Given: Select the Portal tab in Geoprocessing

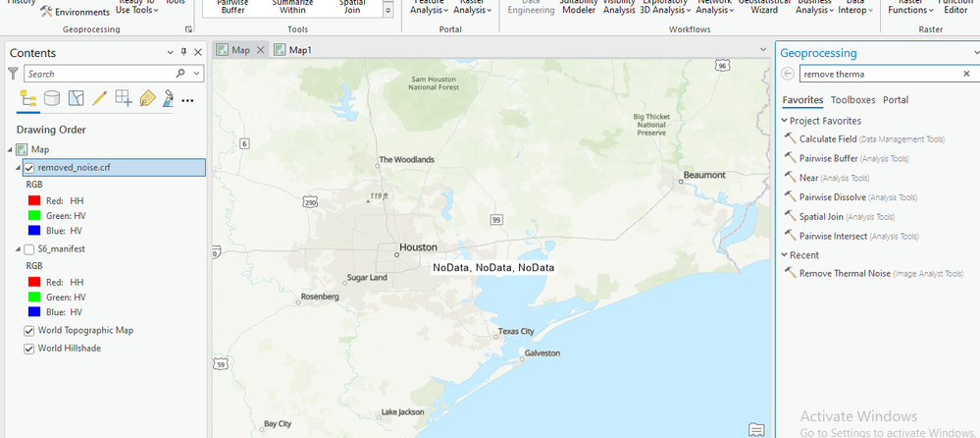Looking at the screenshot, I should pos(896,100).
